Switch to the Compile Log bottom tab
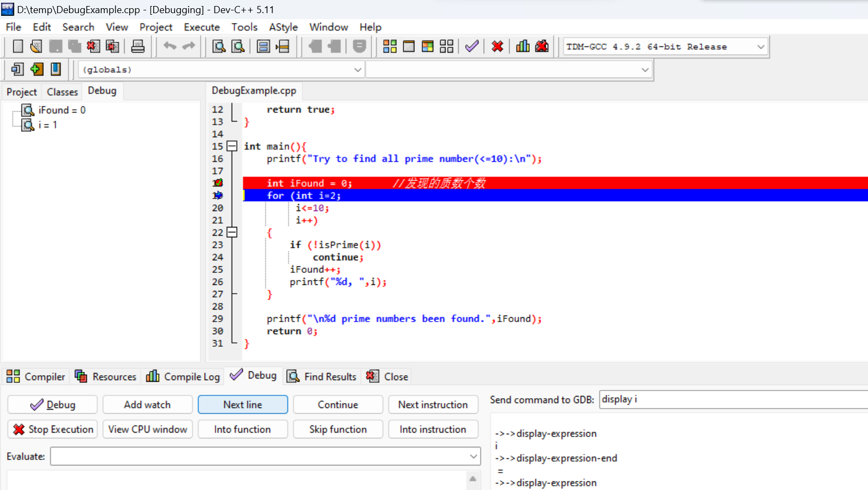 point(183,376)
